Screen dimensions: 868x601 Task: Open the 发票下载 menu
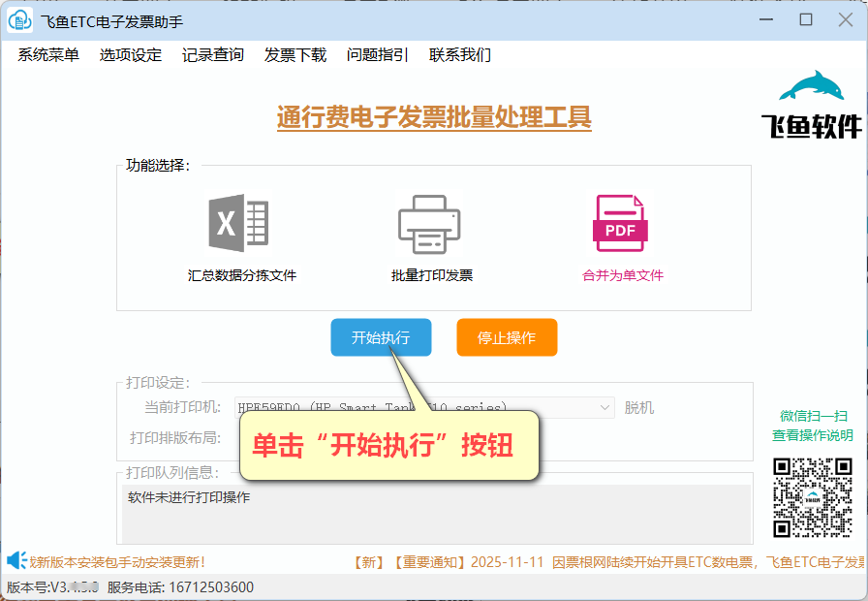pos(294,55)
